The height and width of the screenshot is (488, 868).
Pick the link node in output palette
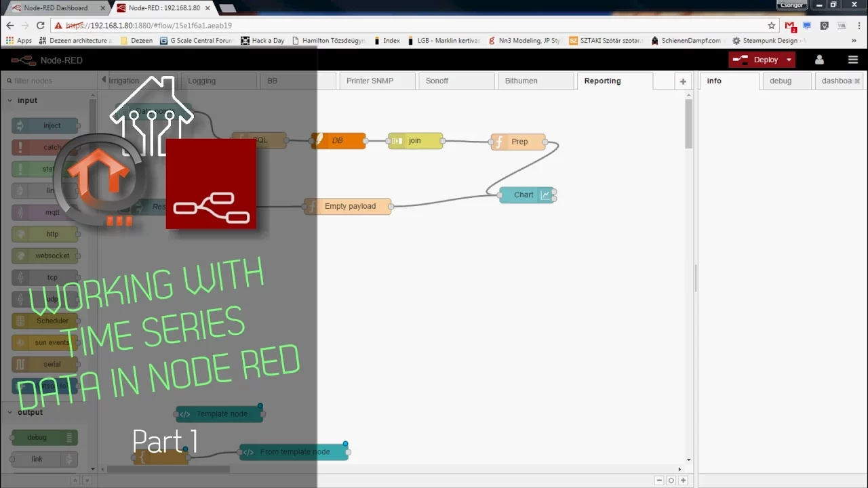(45, 460)
